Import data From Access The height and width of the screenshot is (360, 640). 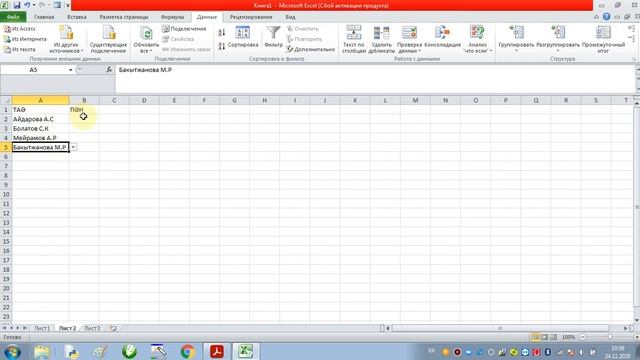click(x=20, y=29)
